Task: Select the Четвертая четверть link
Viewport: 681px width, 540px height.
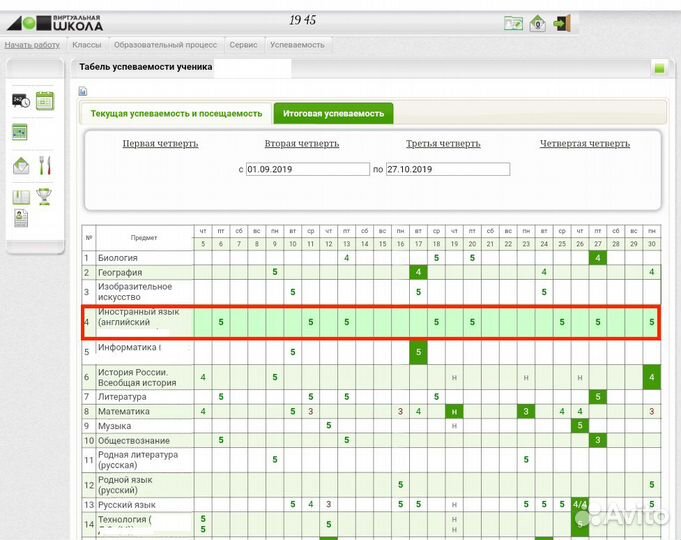Action: (x=585, y=143)
